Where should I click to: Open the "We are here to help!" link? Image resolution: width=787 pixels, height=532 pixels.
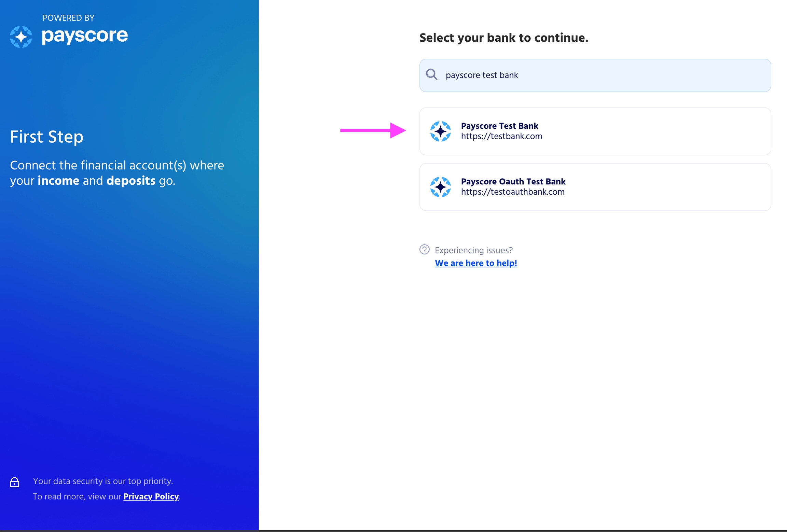475,263
